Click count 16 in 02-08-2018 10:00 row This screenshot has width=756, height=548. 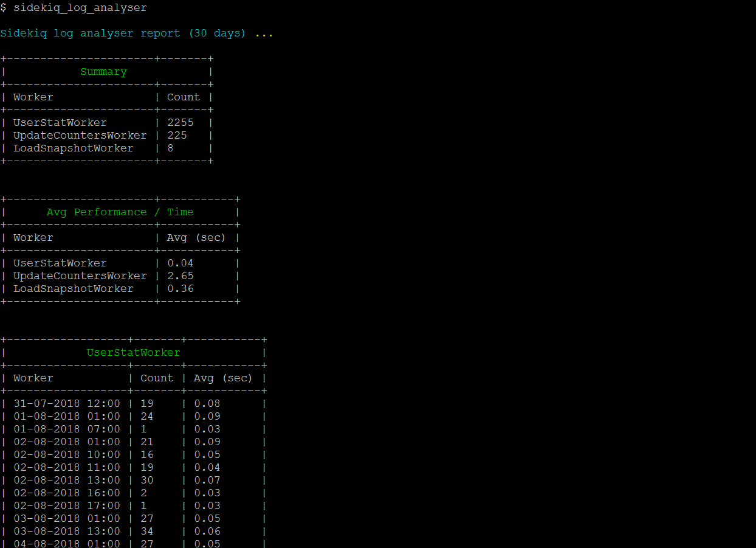[x=147, y=455]
